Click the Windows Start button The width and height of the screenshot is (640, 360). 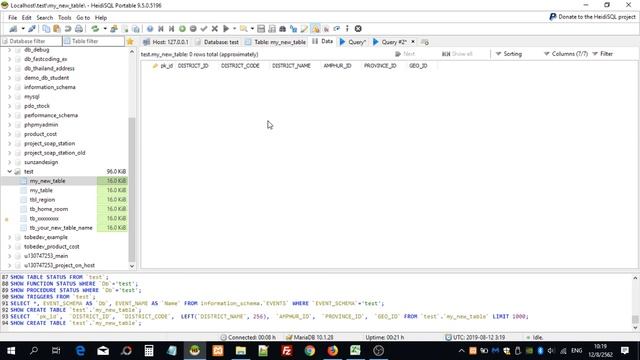pos(11,351)
